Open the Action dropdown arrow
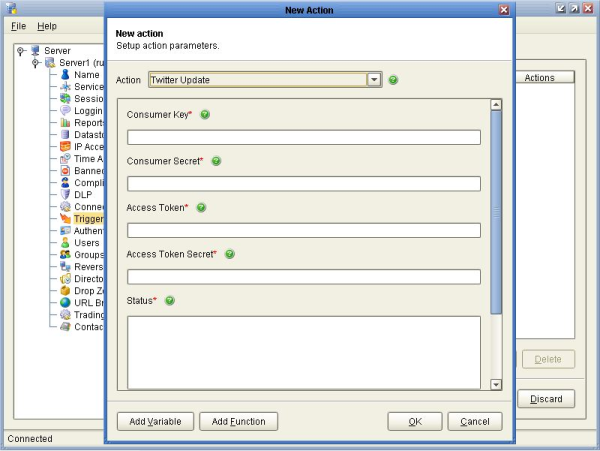Viewport: 600px width, 451px height. pyautogui.click(x=374, y=80)
